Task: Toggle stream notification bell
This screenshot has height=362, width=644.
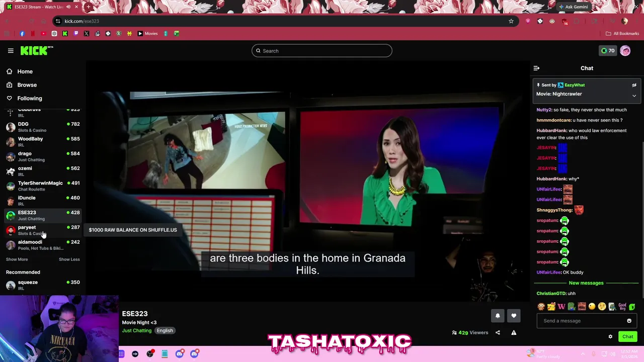Action: (498, 316)
